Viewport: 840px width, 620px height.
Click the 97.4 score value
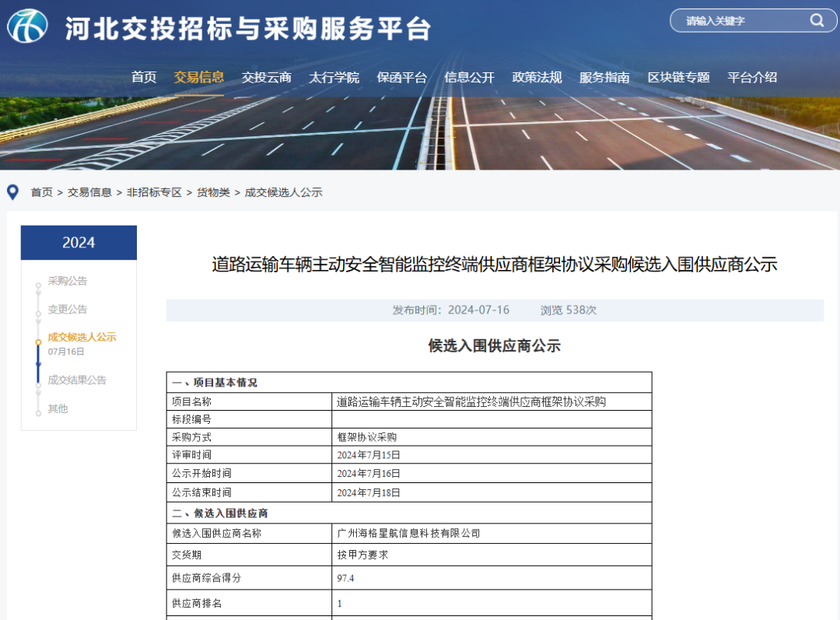pyautogui.click(x=345, y=578)
